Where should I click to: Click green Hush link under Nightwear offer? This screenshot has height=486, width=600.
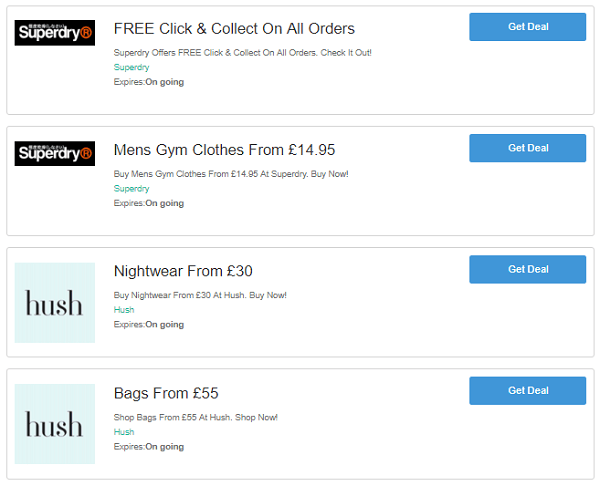click(123, 310)
